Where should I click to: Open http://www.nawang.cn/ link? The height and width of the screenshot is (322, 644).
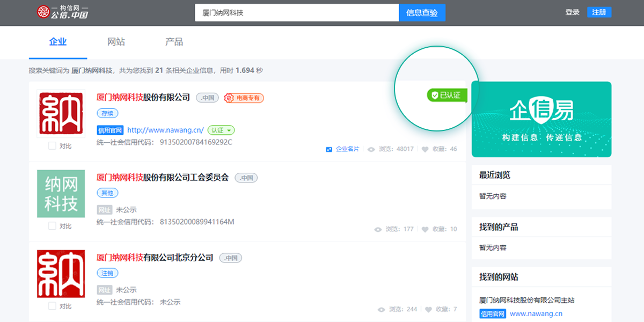coord(165,130)
